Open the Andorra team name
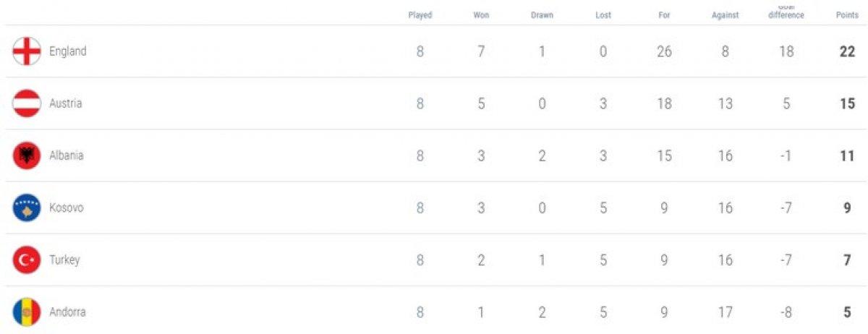868x334 pixels. pos(67,312)
